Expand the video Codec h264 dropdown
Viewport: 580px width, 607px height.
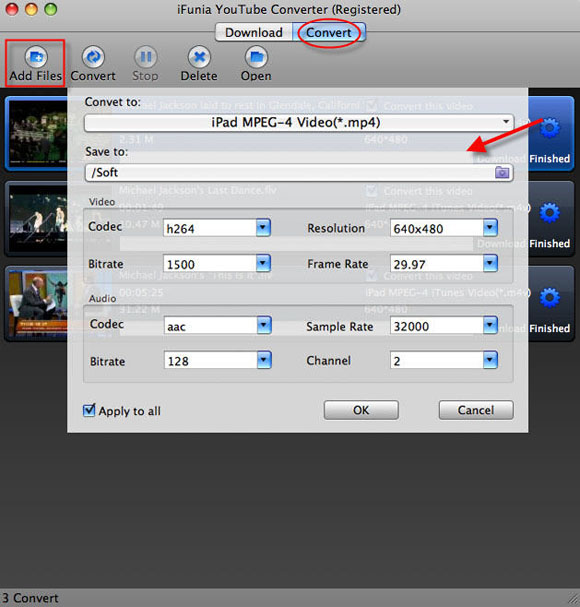pos(263,228)
